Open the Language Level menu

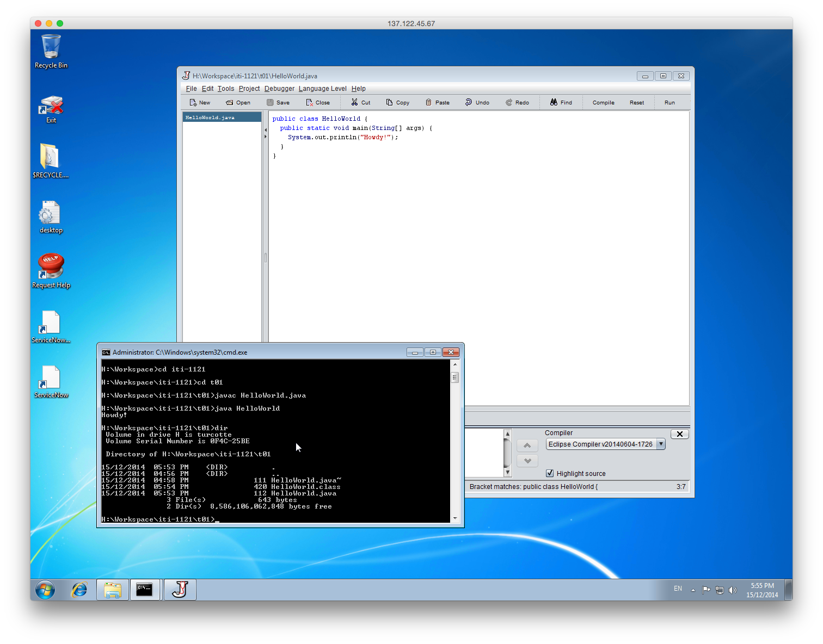point(322,89)
